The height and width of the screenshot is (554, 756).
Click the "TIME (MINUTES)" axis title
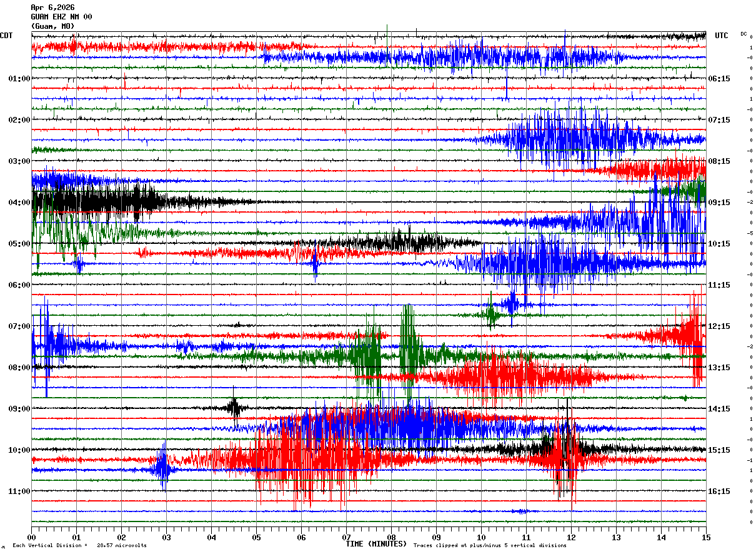click(x=376, y=544)
